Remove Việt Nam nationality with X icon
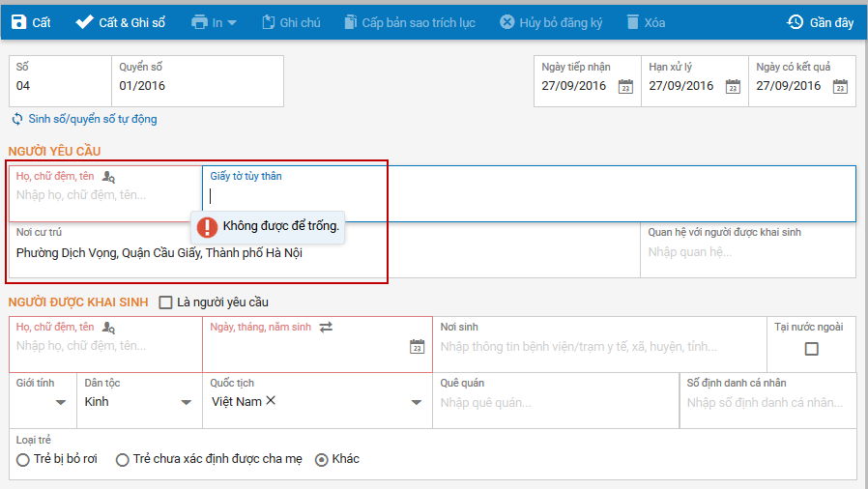Viewport: 868px width, 489px height. [272, 401]
